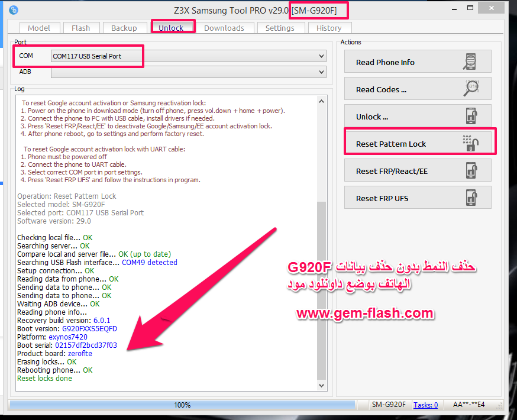The image size is (517, 420).
Task: Click the 'Operation: Reset Pattern Lock' log line
Action: tap(67, 196)
